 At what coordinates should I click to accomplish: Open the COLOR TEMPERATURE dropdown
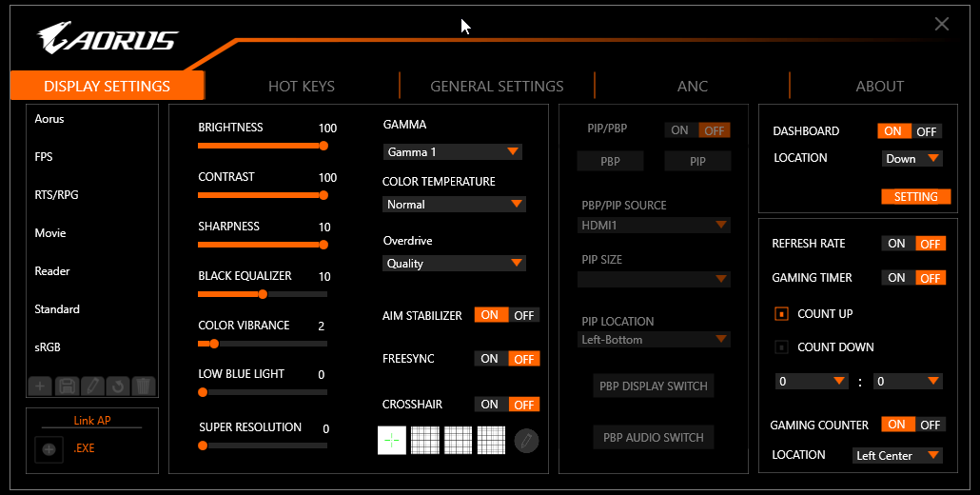(454, 205)
